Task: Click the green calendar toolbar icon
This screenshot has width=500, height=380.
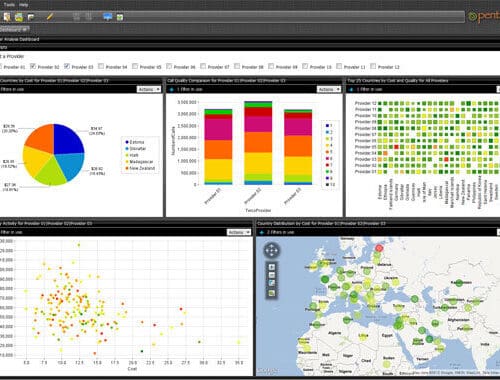Action: coord(120,17)
